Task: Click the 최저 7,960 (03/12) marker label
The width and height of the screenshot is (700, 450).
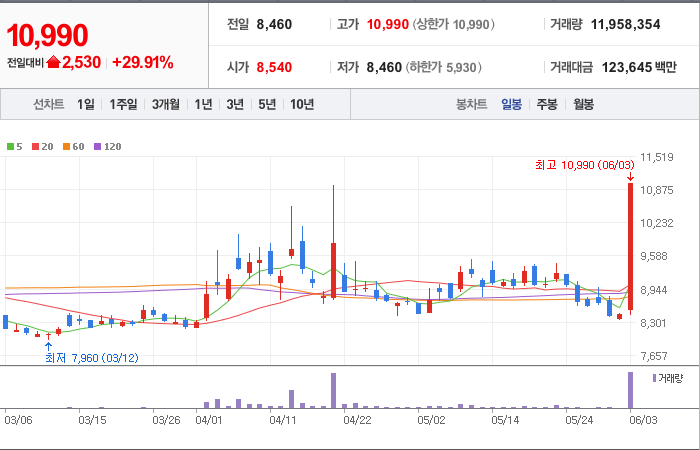Action: [92, 358]
